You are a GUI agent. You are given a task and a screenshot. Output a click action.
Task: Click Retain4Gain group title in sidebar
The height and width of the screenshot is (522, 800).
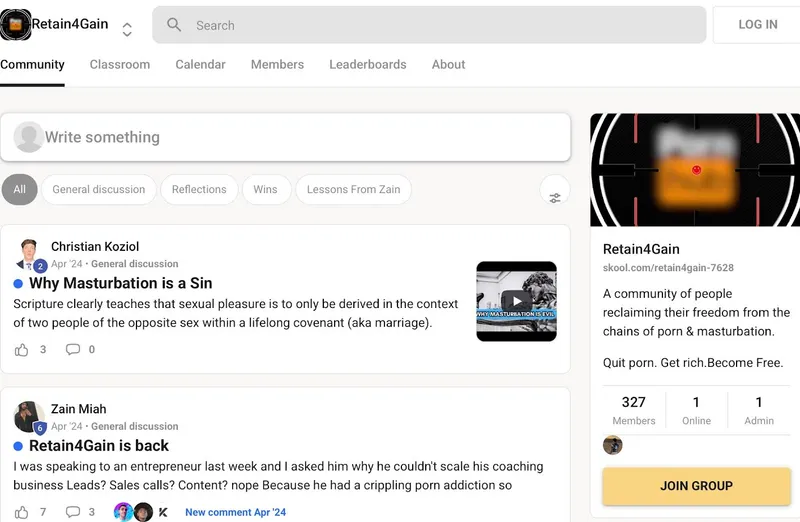coord(641,249)
